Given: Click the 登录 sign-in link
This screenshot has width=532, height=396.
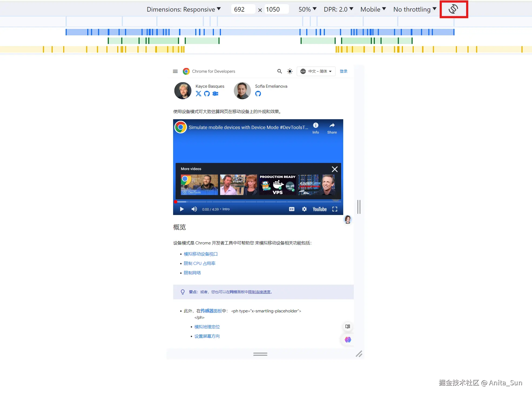Looking at the screenshot, I should point(344,71).
